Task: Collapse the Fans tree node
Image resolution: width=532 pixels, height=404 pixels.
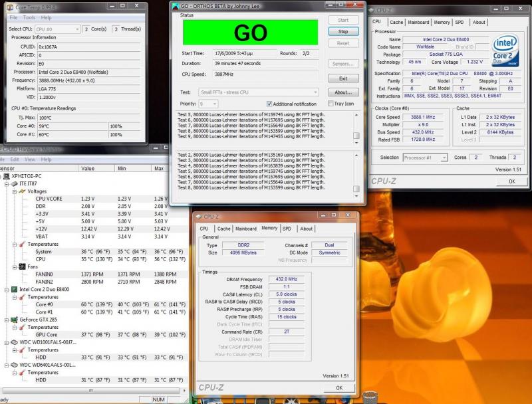Action: point(15,267)
